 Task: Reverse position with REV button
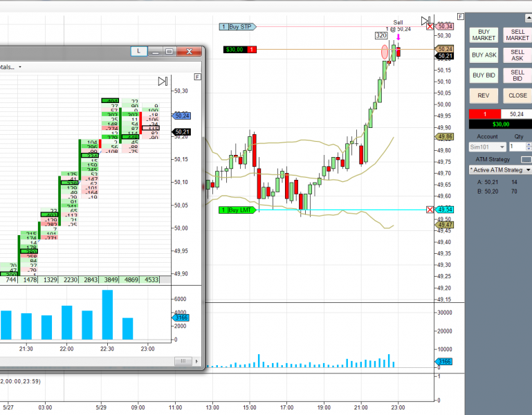484,95
